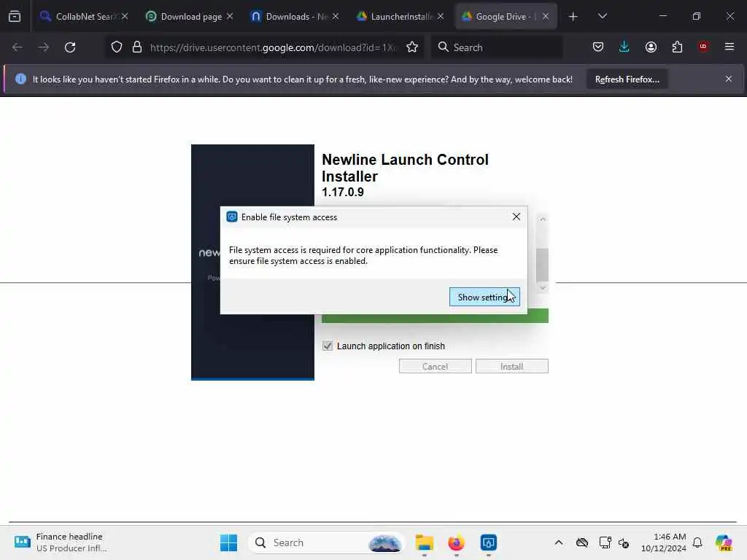Viewport: 747px width, 560px height.
Task: Click the installer scrollbar thumb
Action: pyautogui.click(x=543, y=265)
